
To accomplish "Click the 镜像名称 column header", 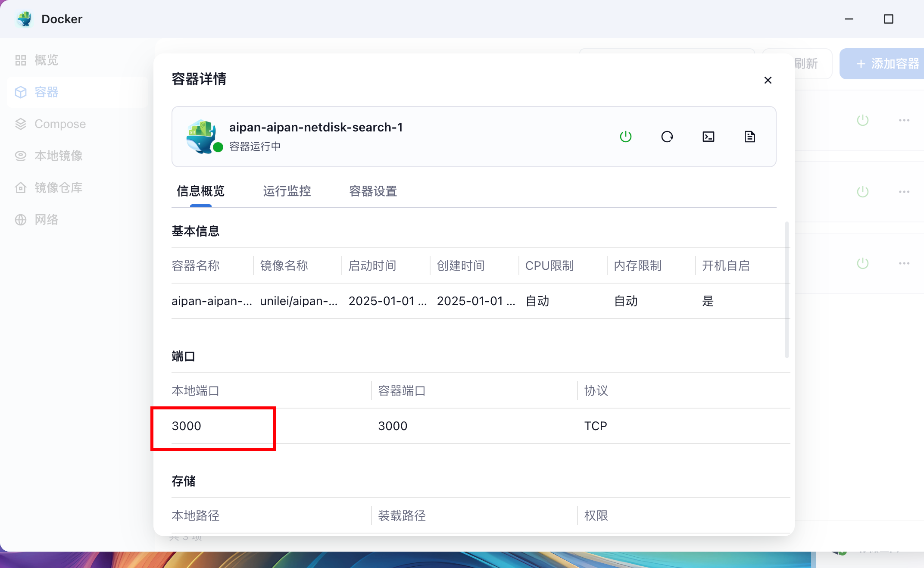I will (284, 265).
